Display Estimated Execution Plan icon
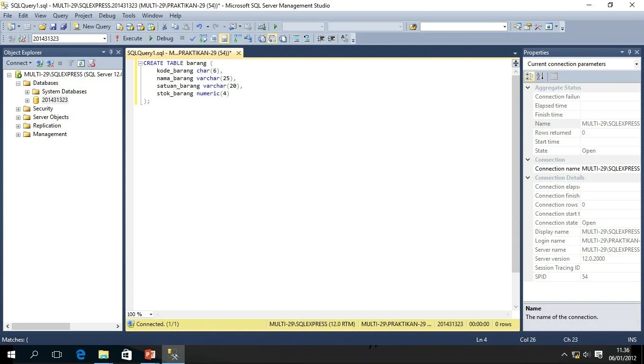Image resolution: width=644 pixels, height=364 pixels. click(x=203, y=38)
